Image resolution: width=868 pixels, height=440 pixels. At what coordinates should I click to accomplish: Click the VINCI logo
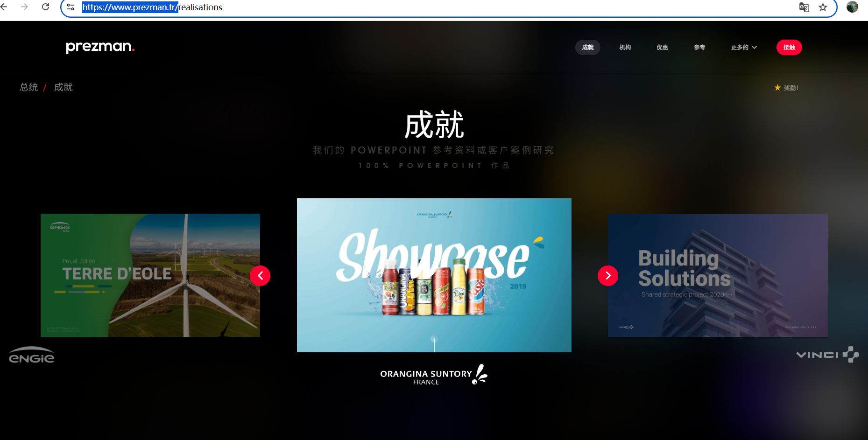(x=827, y=355)
